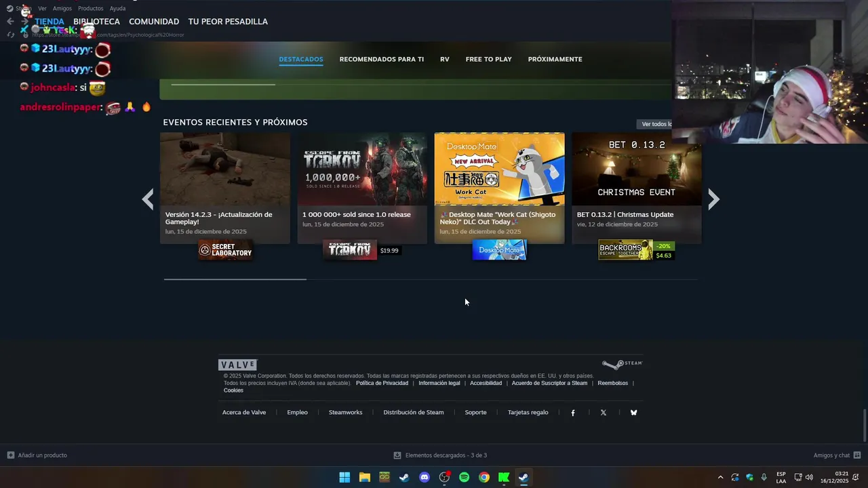Open the Steamworks footer link
868x488 pixels.
pos(346,412)
